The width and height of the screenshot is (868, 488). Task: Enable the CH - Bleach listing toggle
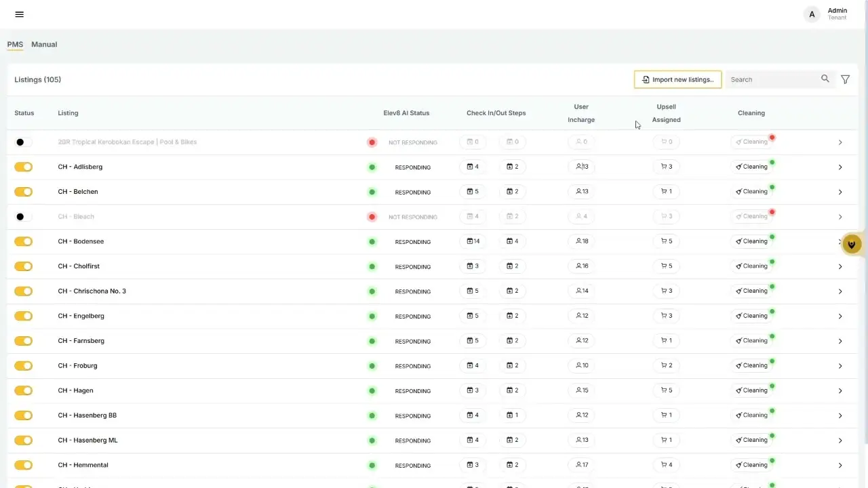[23, 217]
